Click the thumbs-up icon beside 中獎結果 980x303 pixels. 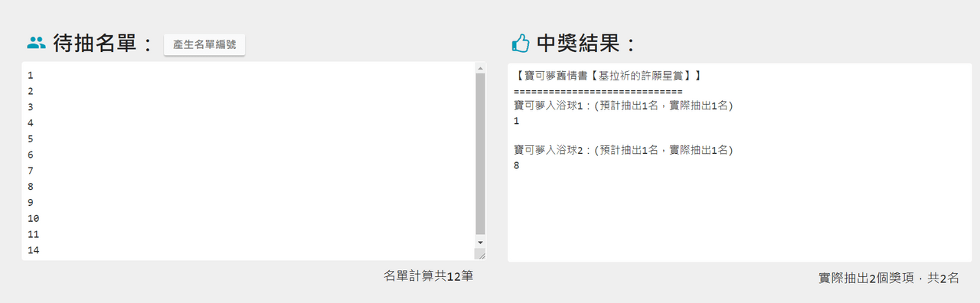521,44
